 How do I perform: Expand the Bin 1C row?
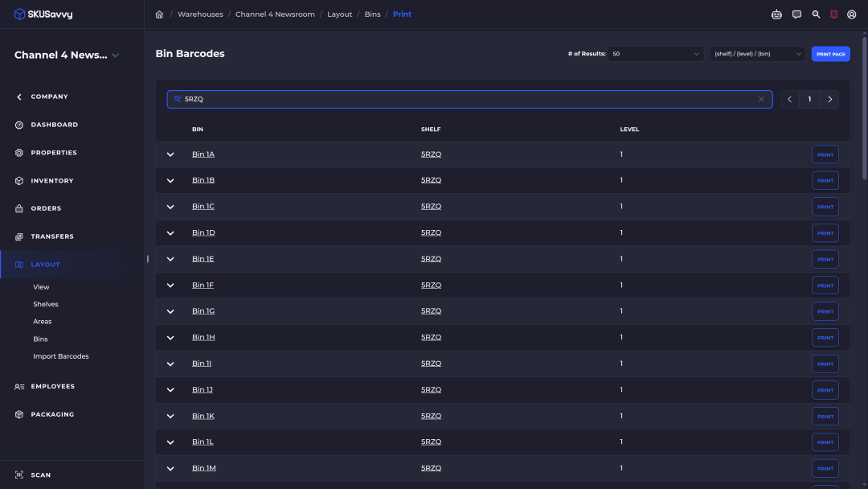coord(170,207)
